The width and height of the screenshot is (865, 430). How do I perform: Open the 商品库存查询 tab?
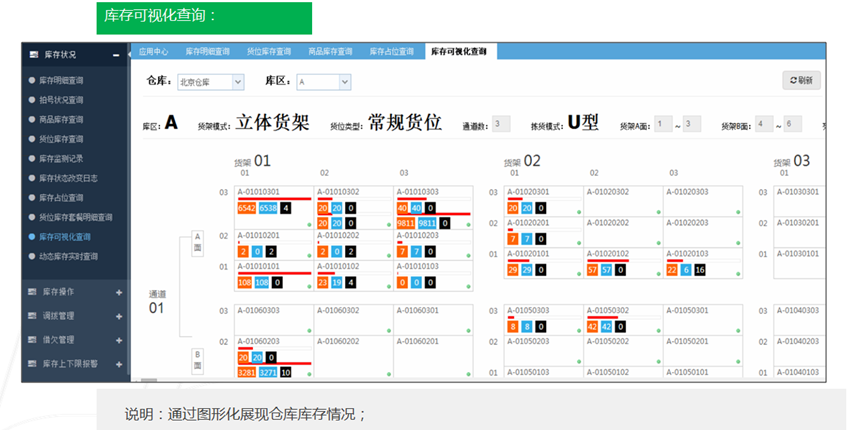click(x=329, y=50)
